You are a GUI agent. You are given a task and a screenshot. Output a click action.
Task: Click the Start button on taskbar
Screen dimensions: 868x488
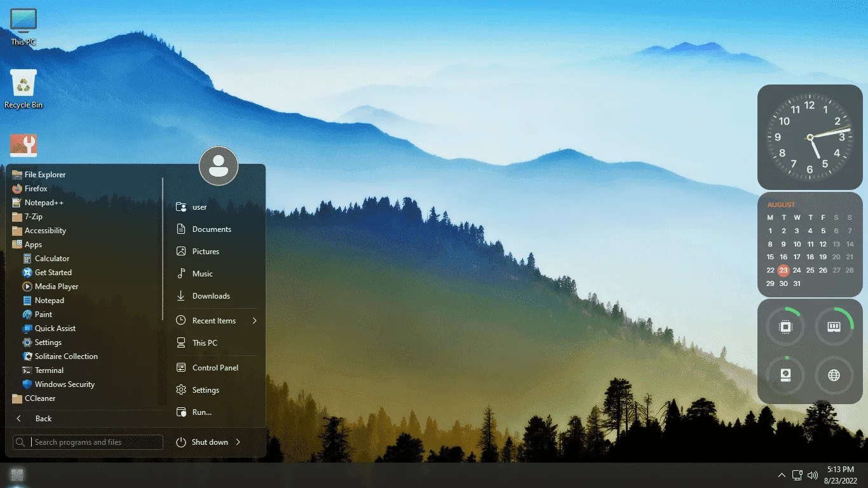coord(17,475)
